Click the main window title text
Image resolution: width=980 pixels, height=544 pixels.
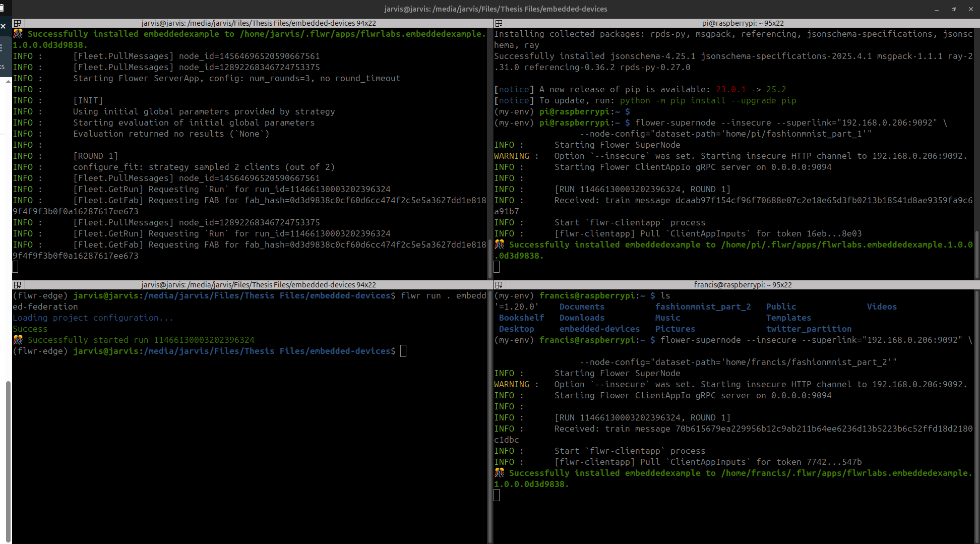coord(496,9)
